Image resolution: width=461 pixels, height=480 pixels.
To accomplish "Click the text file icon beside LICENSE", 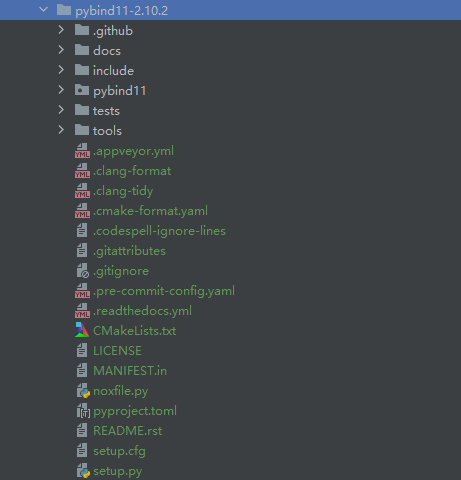I will click(x=82, y=351).
